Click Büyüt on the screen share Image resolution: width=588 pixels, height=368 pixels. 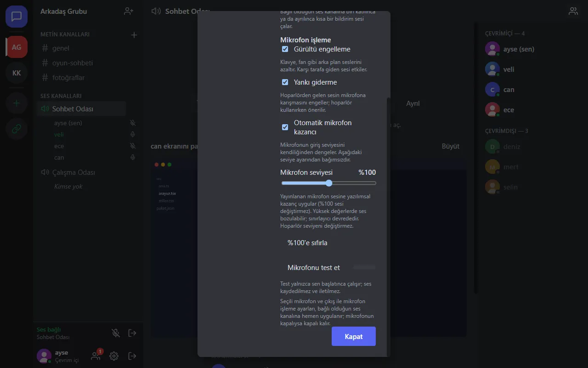(451, 146)
